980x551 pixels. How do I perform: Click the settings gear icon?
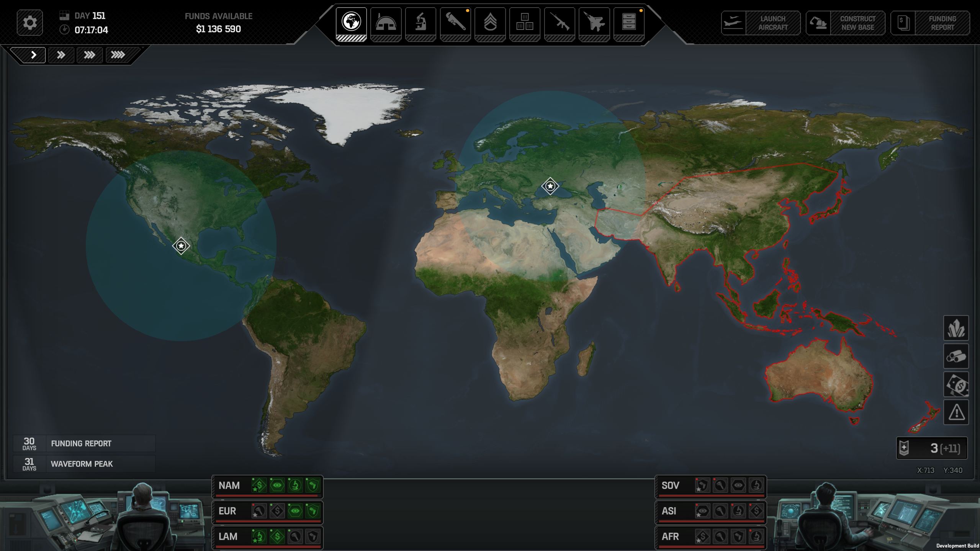coord(30,23)
